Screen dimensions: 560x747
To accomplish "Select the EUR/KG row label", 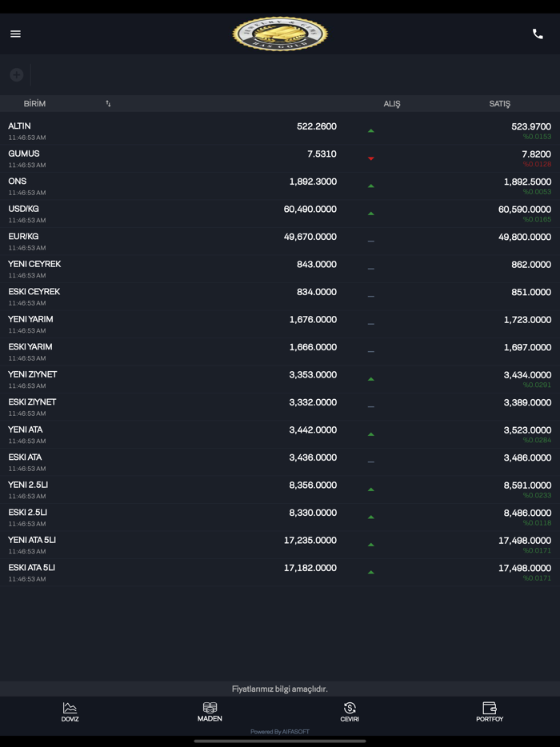I will [x=23, y=237].
